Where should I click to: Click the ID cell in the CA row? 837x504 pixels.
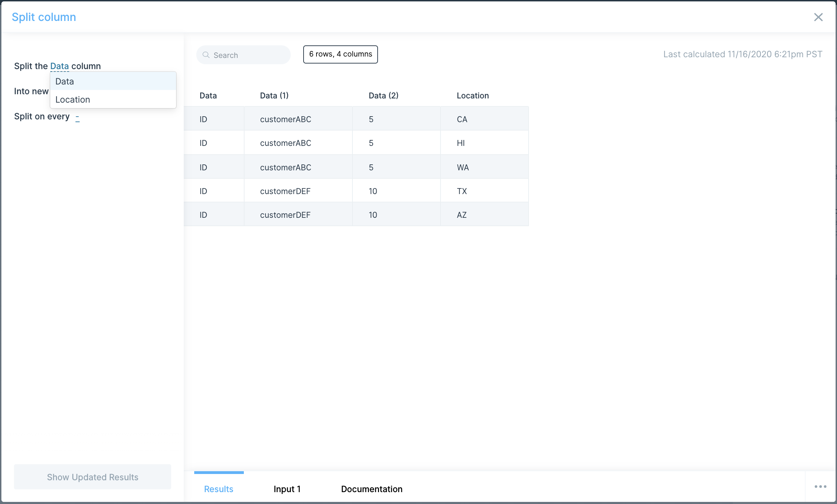214,119
